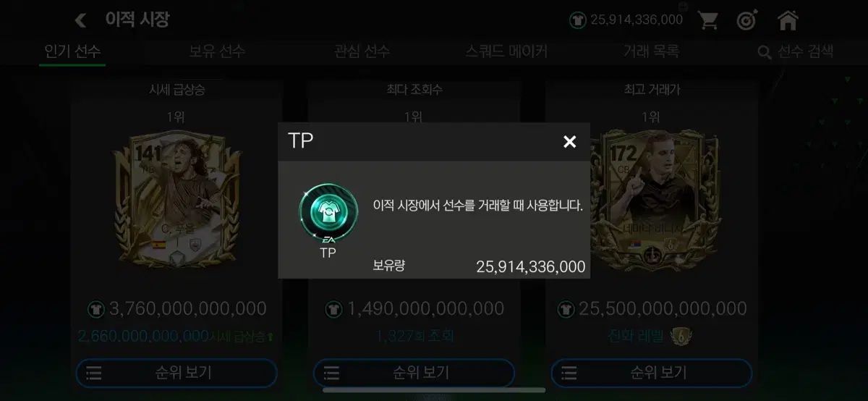Close the TP popup with the X
868x401 pixels.
570,142
